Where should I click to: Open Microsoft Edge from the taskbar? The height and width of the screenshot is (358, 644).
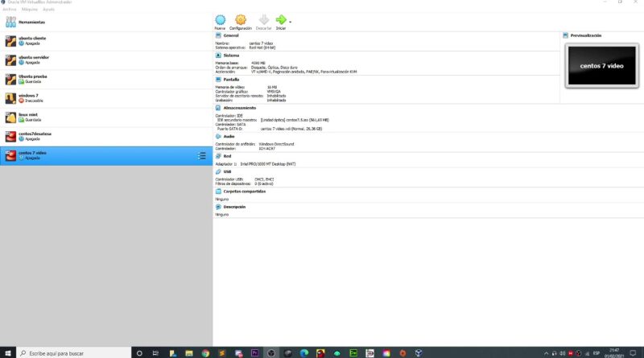tap(304, 353)
